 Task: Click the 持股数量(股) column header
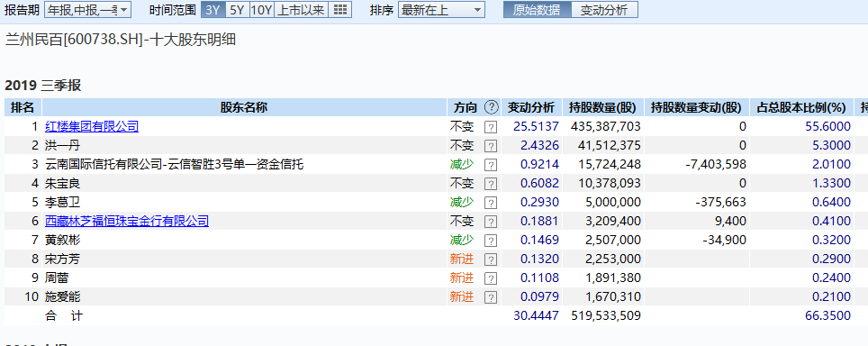coord(603,107)
